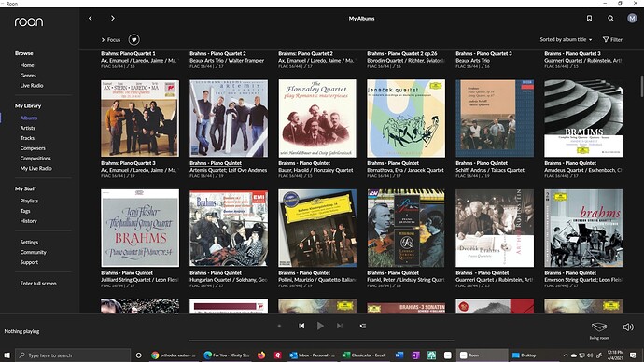This screenshot has width=644, height=362.
Task: Open Support link
Action: (x=29, y=262)
